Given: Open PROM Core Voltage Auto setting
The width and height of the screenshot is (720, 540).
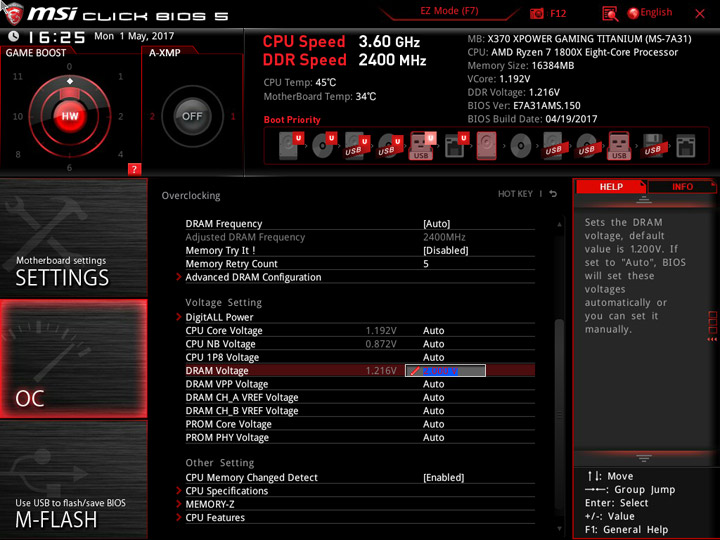Looking at the screenshot, I should click(x=433, y=424).
